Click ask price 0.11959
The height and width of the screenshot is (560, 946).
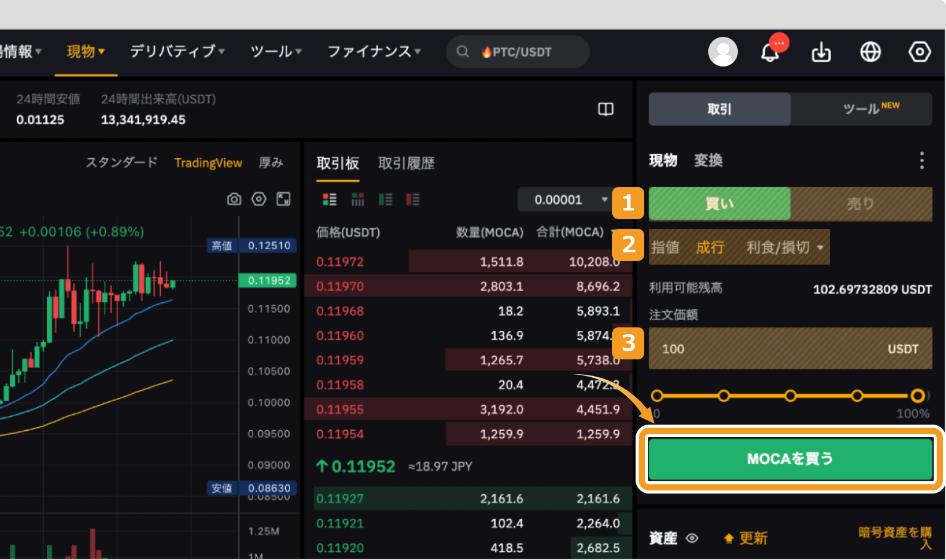(340, 360)
